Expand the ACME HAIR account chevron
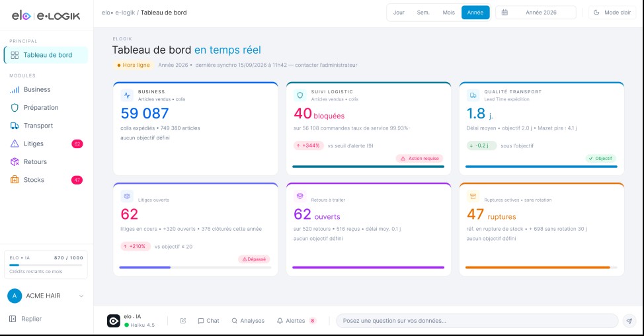The width and height of the screenshot is (644, 336). (x=81, y=296)
